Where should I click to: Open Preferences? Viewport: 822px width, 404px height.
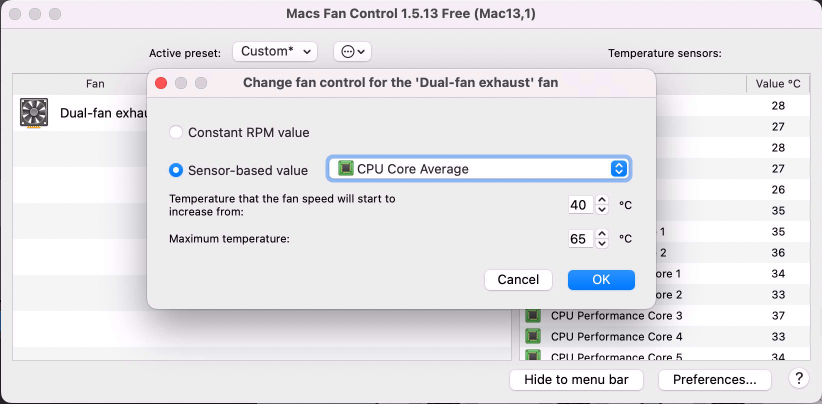[714, 380]
